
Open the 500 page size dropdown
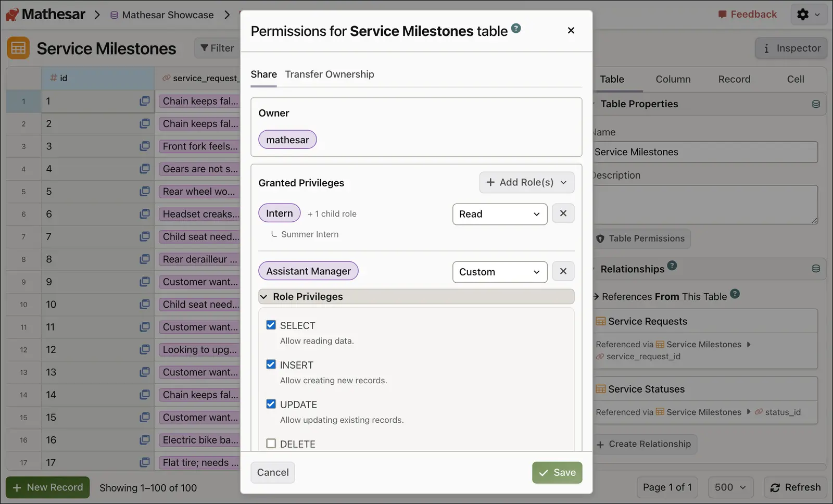click(730, 487)
